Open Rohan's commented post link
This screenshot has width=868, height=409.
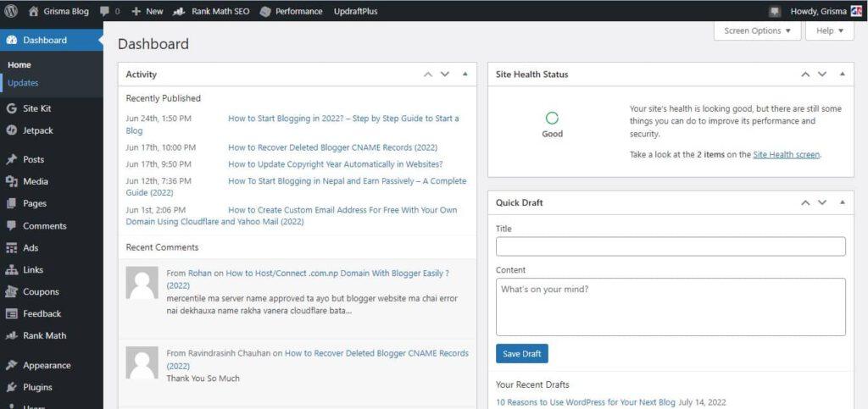pos(337,273)
